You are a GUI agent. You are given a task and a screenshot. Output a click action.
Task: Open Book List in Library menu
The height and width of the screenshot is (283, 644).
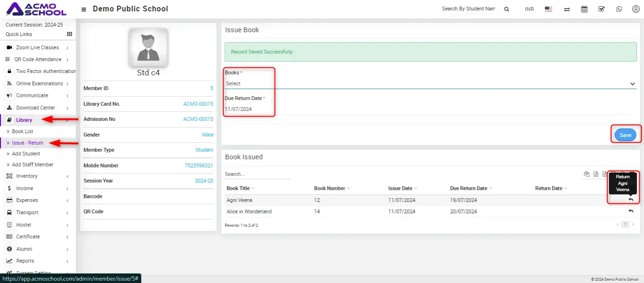coord(23,131)
